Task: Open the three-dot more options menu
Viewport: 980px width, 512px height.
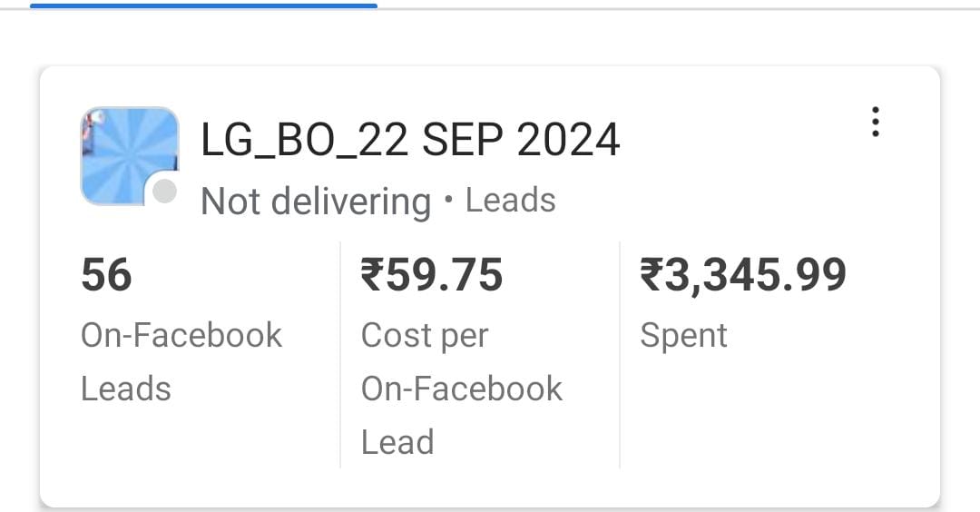Action: coord(875,122)
